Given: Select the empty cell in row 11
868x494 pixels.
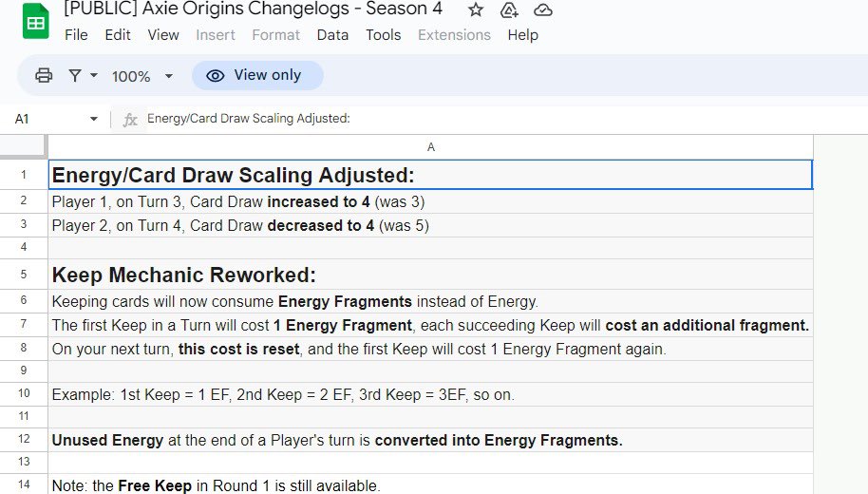Looking at the screenshot, I should [431, 417].
